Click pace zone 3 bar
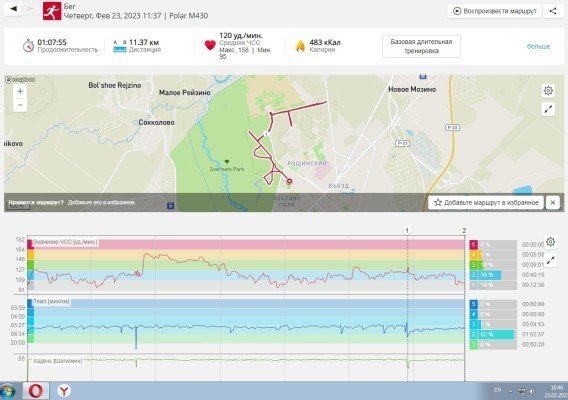Screen dimensions: 568x400 pyautogui.click(x=493, y=324)
